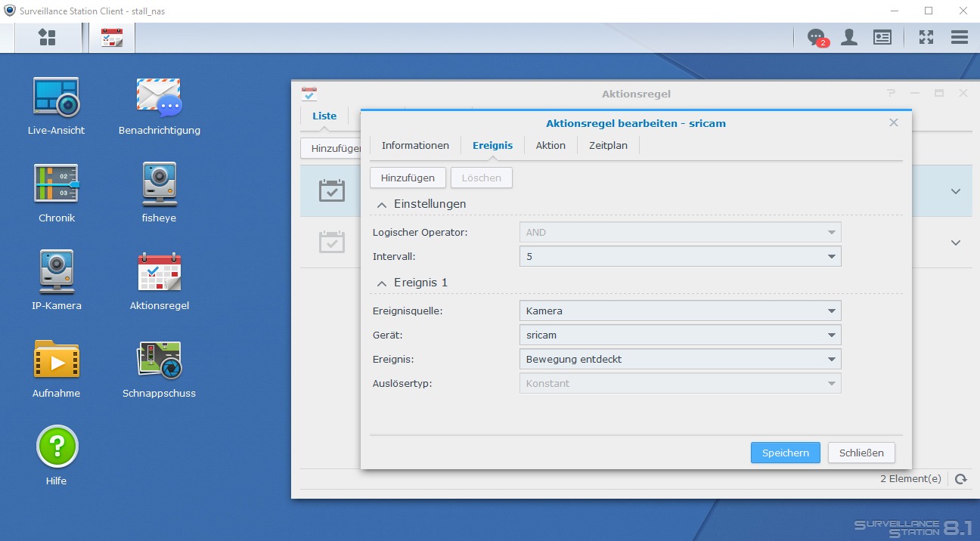Viewport: 980px width, 541px height.
Task: Open the ID card info icon
Action: (882, 37)
